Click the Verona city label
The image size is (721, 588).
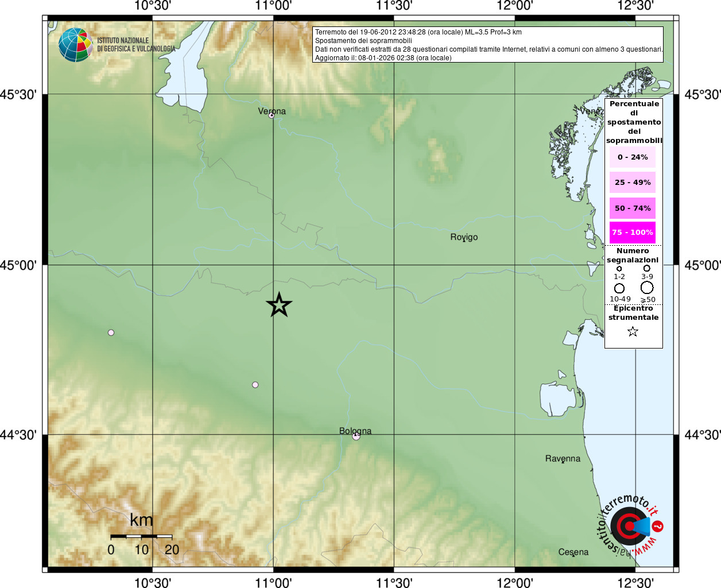[x=272, y=111]
